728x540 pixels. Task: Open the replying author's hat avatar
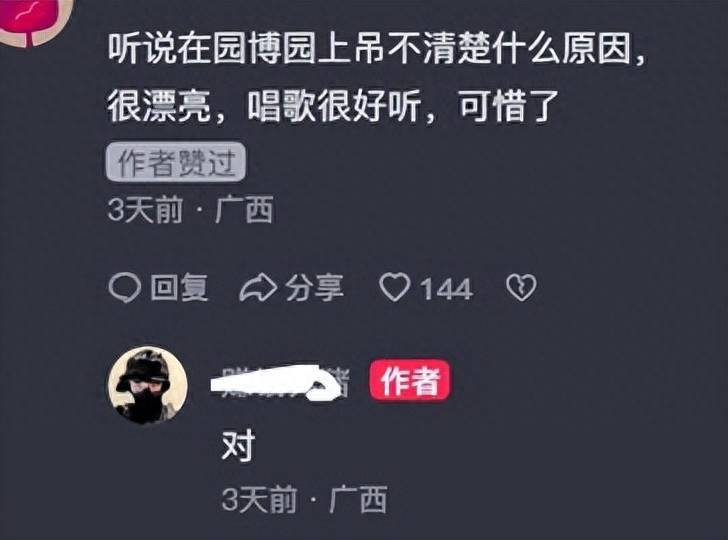click(x=148, y=385)
